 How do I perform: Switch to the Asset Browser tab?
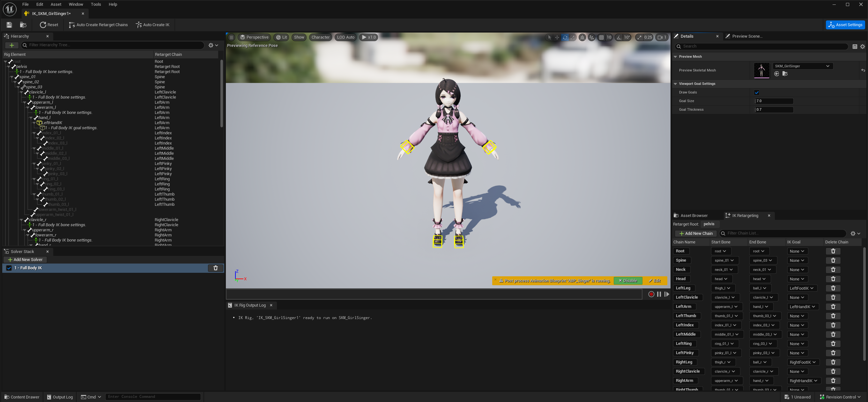(x=694, y=216)
